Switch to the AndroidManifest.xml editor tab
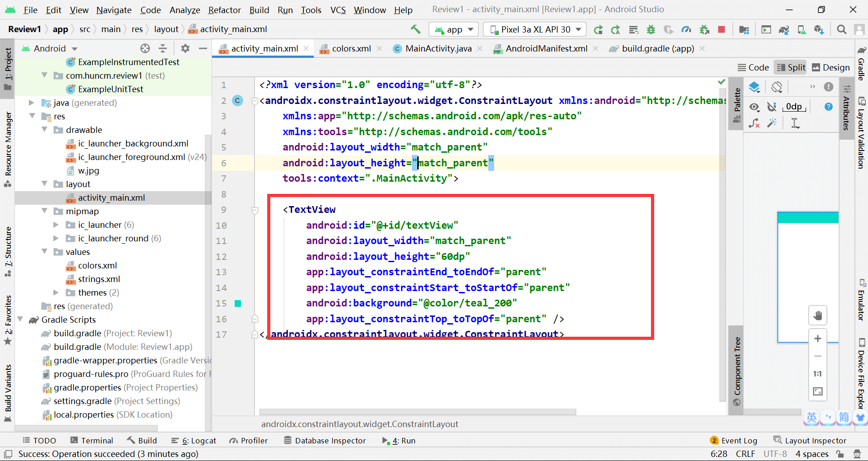 [x=546, y=48]
